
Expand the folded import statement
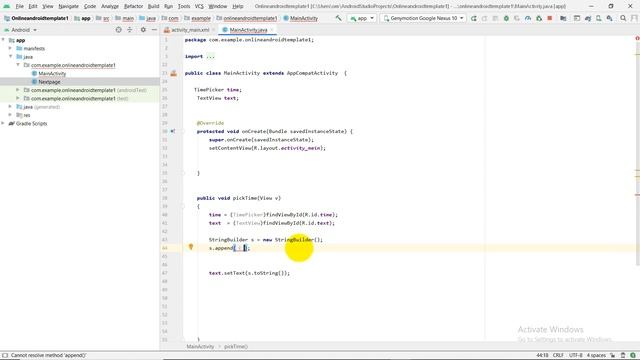point(210,56)
